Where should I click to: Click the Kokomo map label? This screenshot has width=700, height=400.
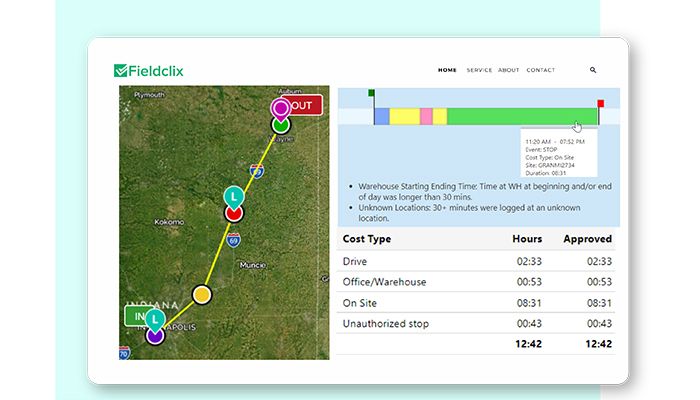pyautogui.click(x=169, y=222)
